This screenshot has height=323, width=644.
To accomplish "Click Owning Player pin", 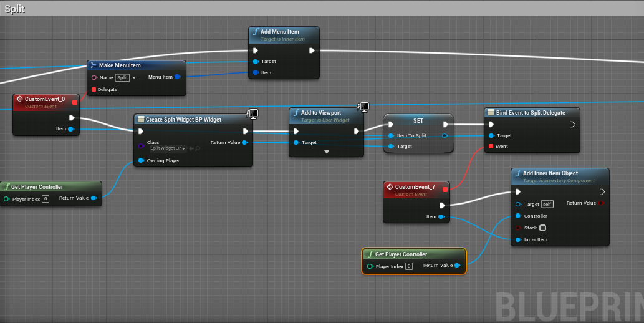I will coord(141,160).
